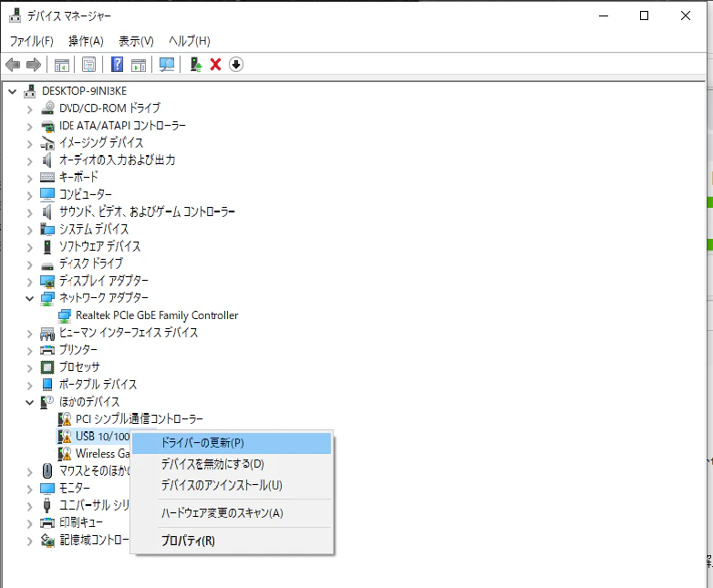Choose プロパティ(R) from context menu
The height and width of the screenshot is (588, 713).
pos(232,541)
